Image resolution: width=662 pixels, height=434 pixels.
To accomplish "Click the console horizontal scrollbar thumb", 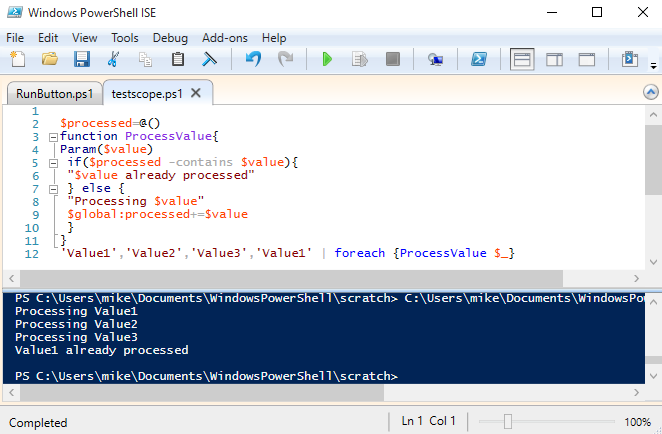I will [x=202, y=393].
